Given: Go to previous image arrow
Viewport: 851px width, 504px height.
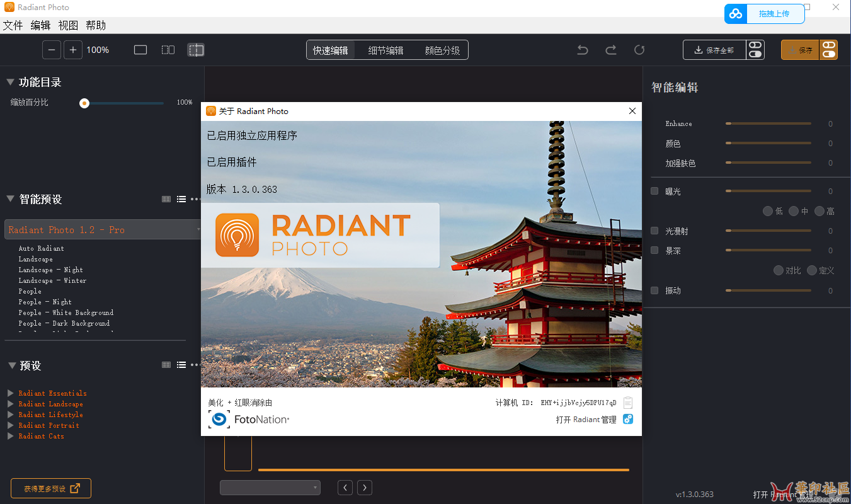Looking at the screenshot, I should click(x=345, y=488).
